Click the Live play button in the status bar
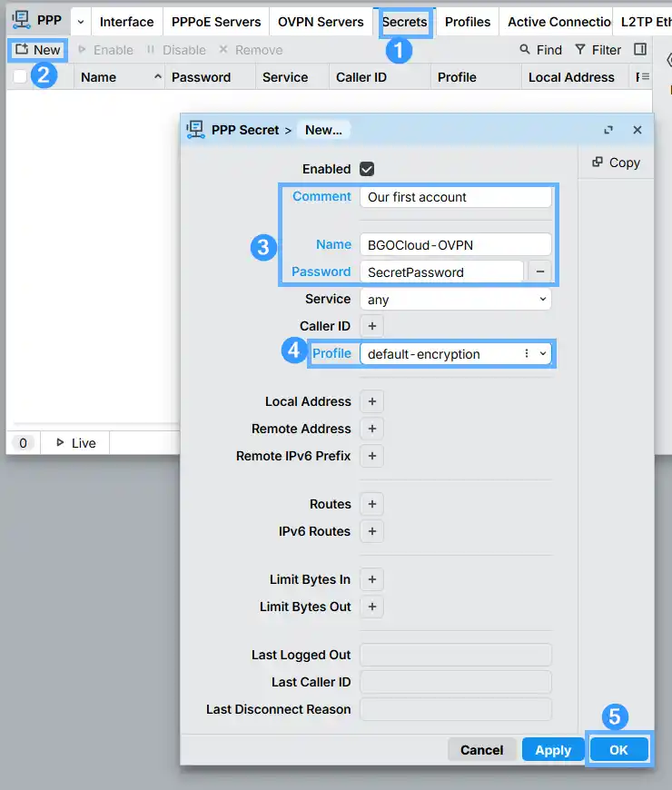672x790 pixels. [75, 443]
